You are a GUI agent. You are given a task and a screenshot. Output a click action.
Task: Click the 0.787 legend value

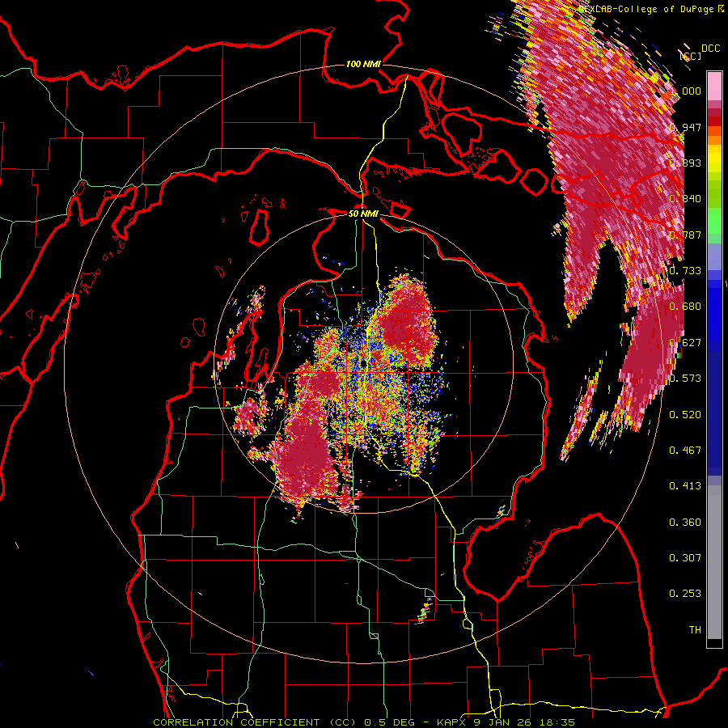click(x=685, y=235)
